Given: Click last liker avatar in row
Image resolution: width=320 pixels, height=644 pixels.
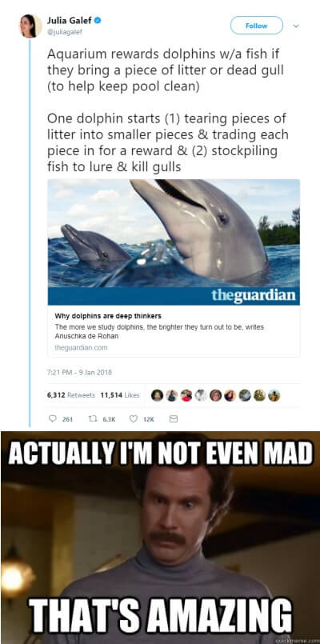Looking at the screenshot, I should [274, 395].
